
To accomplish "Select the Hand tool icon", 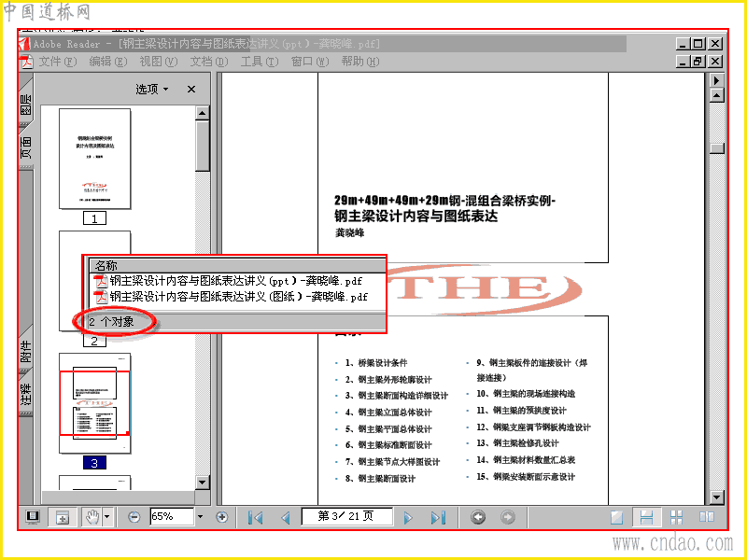I will pyautogui.click(x=92, y=517).
